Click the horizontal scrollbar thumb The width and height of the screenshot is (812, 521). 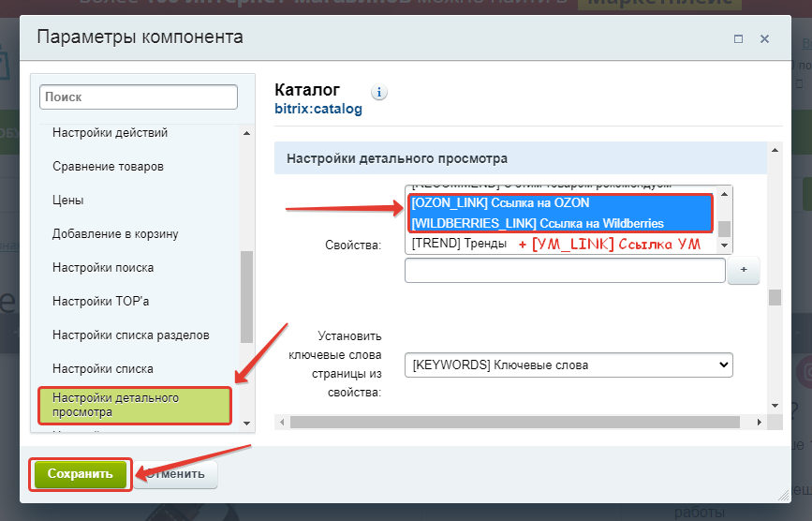coord(515,422)
